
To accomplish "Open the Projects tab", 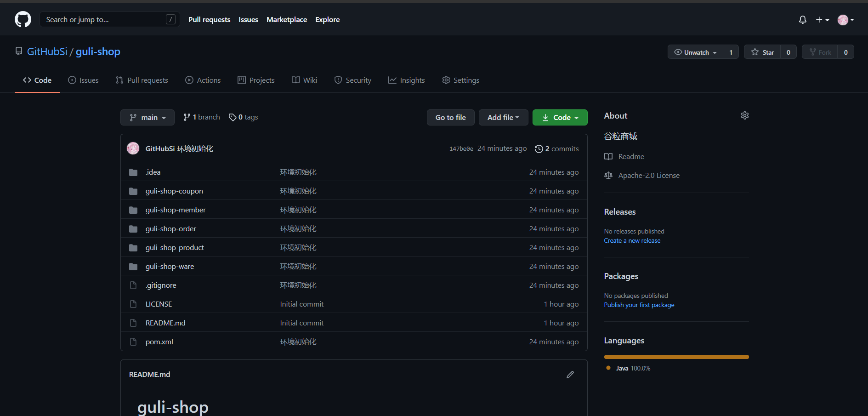I will (256, 80).
